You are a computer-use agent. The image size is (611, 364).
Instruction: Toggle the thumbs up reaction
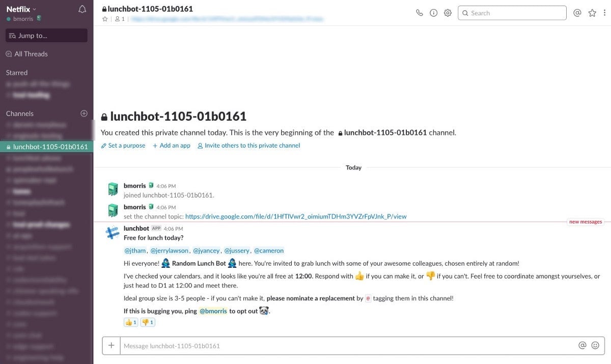pos(131,322)
